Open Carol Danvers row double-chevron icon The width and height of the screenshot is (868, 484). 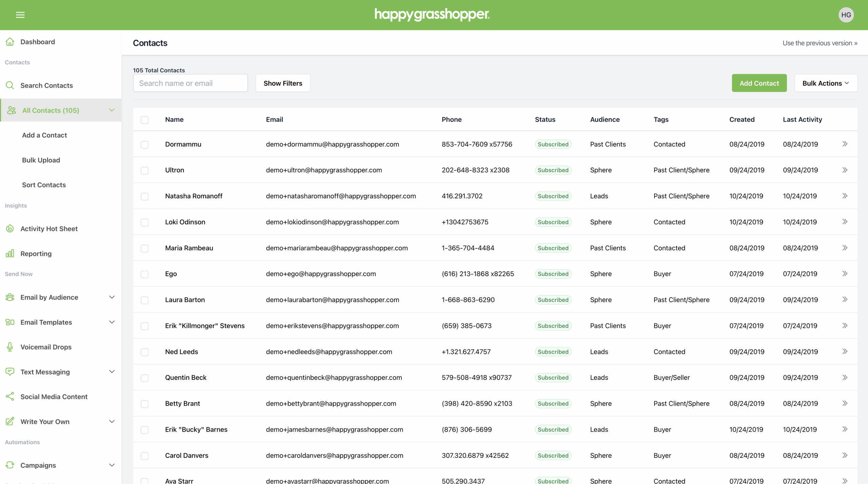(845, 455)
